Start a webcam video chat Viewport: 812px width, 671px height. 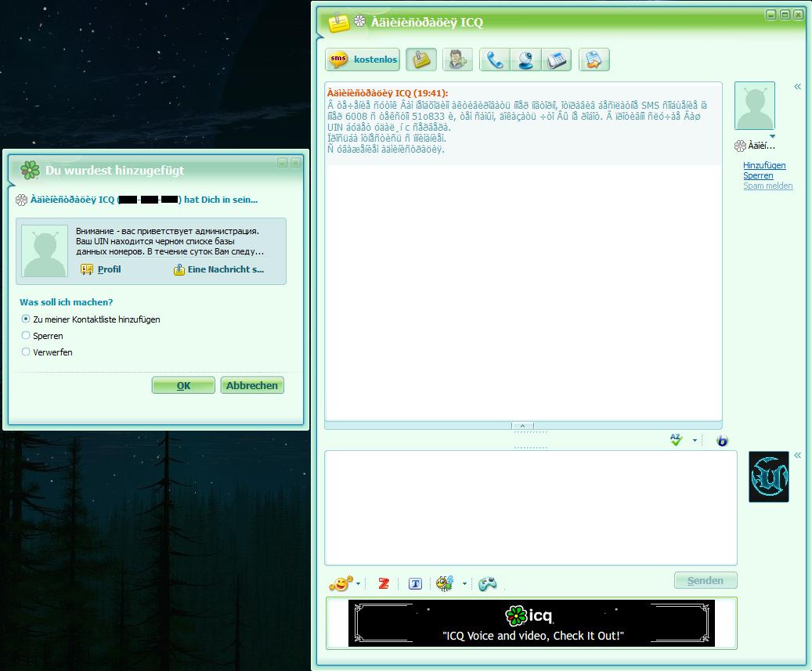click(526, 60)
